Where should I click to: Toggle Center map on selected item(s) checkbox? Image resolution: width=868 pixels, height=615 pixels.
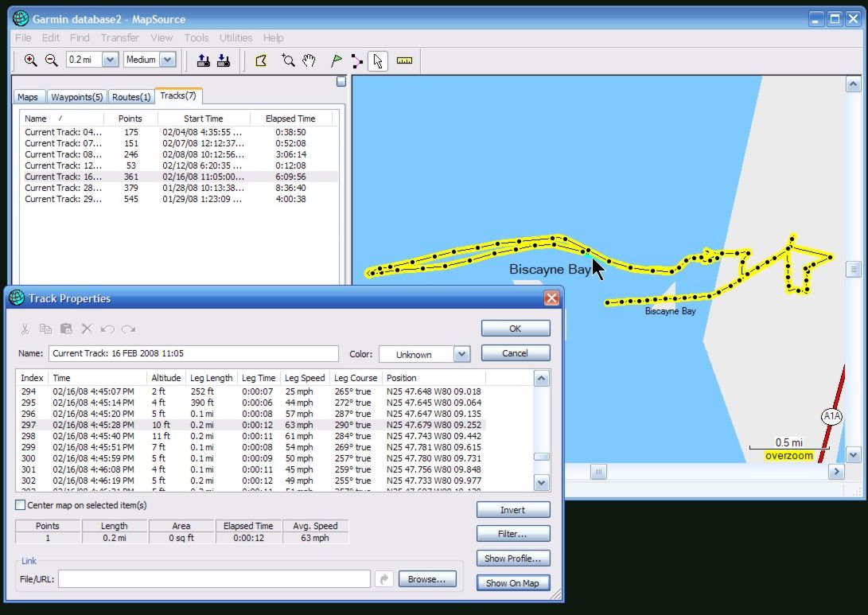tap(21, 505)
